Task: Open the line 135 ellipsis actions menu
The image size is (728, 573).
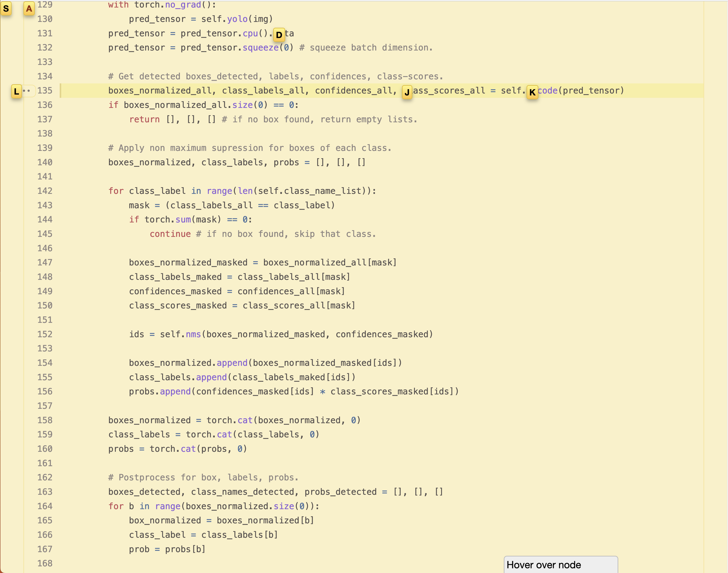Action: coord(28,90)
